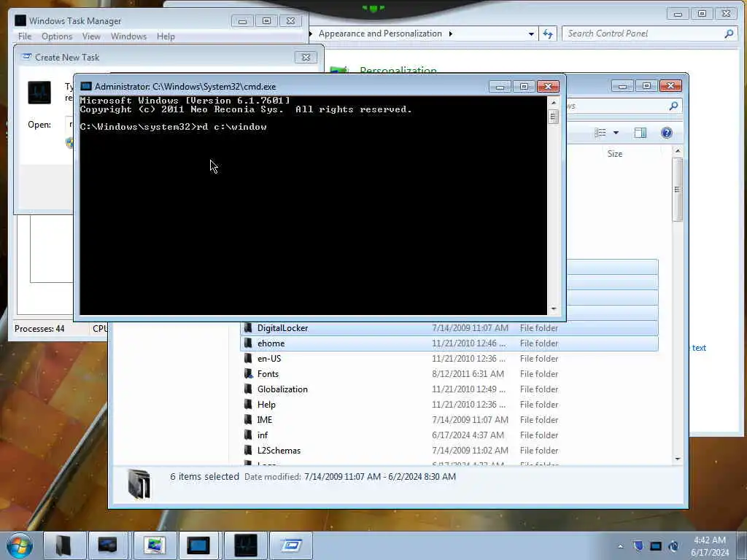Click Explorer file list scrollbar thumb
This screenshot has width=747, height=560.
[x=678, y=190]
